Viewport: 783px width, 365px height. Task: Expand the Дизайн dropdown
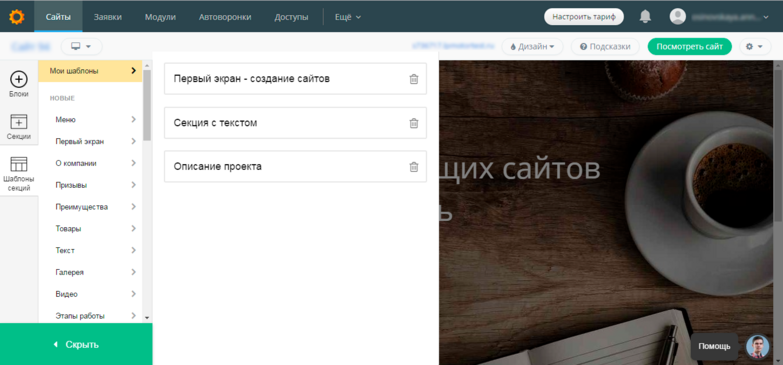click(532, 46)
